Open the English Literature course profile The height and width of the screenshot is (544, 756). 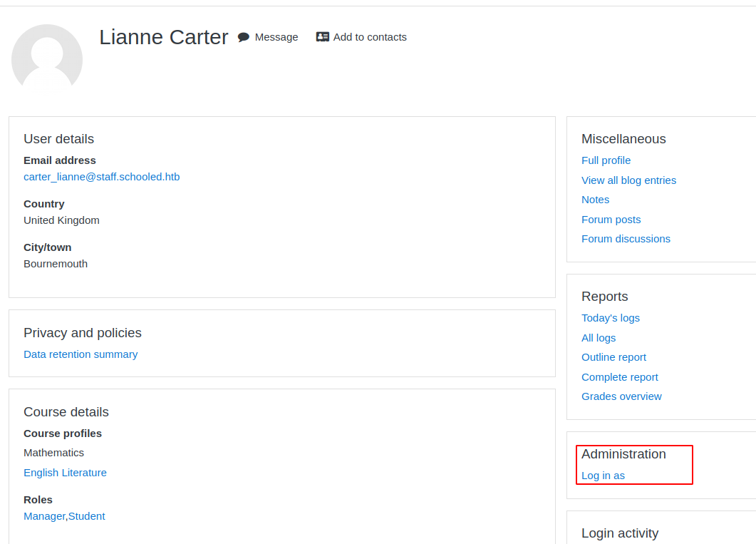tap(65, 473)
